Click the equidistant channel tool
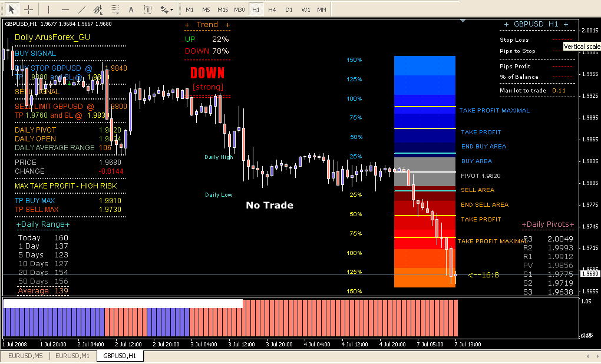The width and height of the screenshot is (601, 364). point(98,9)
